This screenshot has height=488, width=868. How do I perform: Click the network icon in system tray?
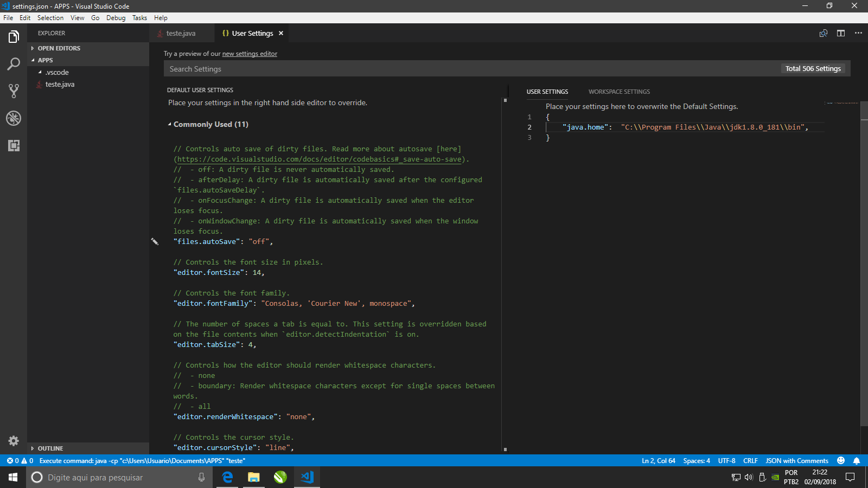[x=736, y=477]
